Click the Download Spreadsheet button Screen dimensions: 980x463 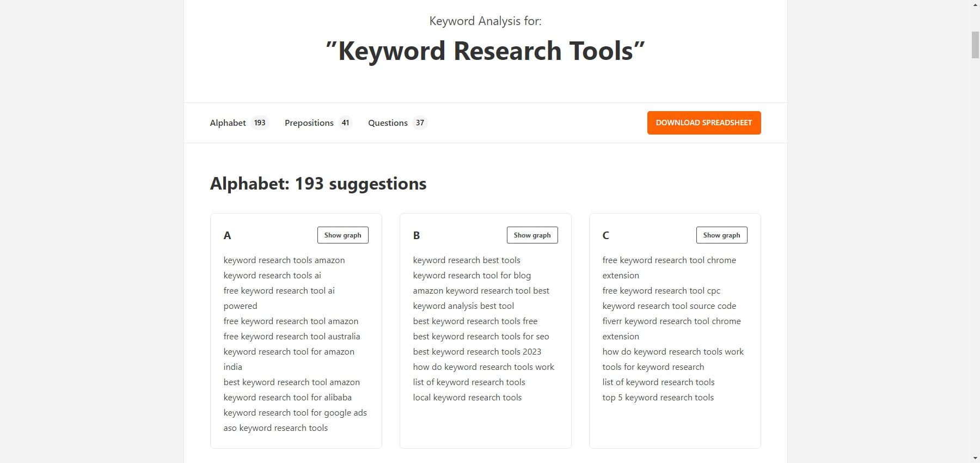click(703, 123)
